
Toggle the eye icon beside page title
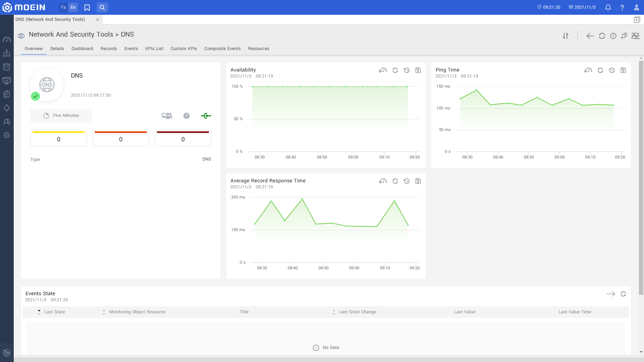pos(21,36)
